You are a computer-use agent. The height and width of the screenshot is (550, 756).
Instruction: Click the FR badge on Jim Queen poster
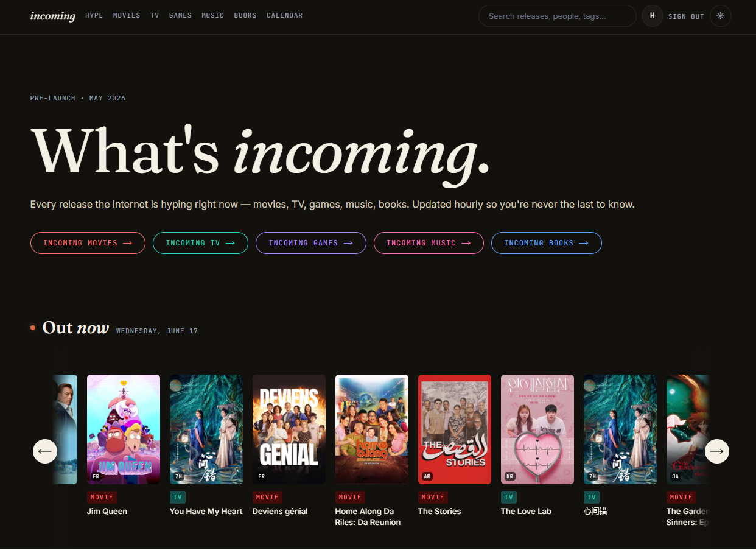[96, 476]
